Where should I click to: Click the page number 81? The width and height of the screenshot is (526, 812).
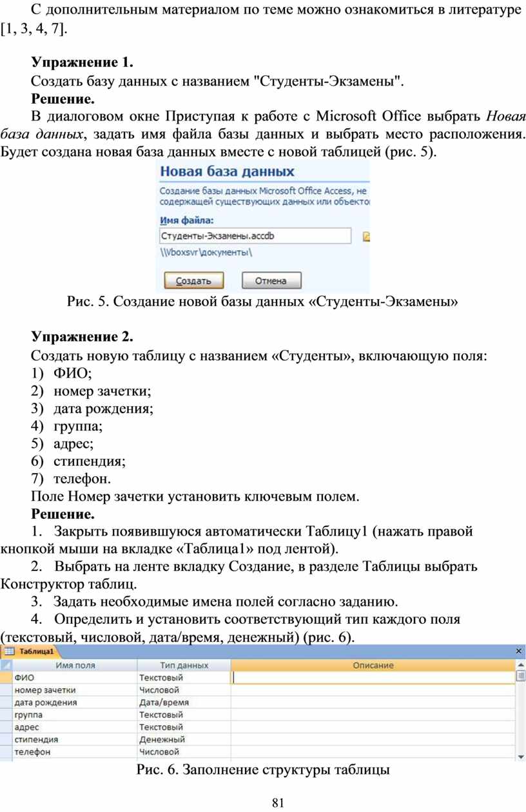[278, 802]
